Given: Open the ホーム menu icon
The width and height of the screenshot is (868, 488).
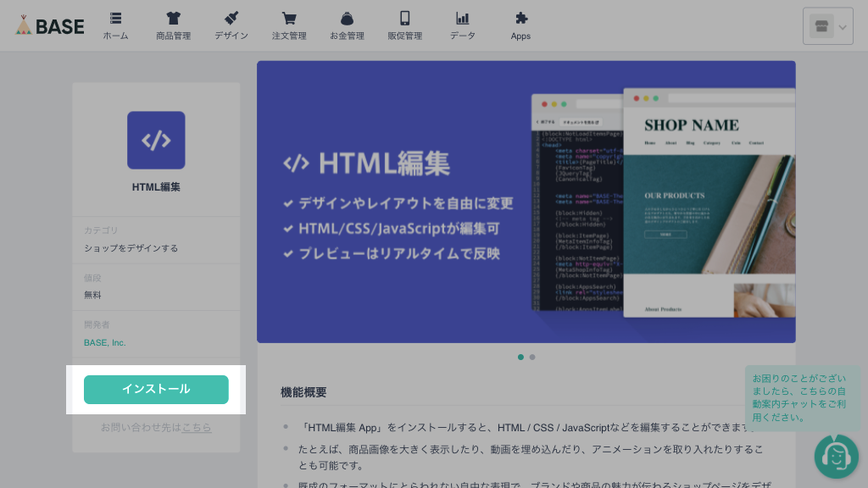Looking at the screenshot, I should pos(115,19).
